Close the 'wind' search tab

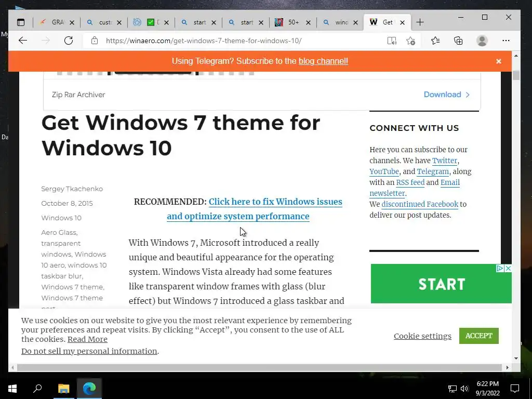355,22
